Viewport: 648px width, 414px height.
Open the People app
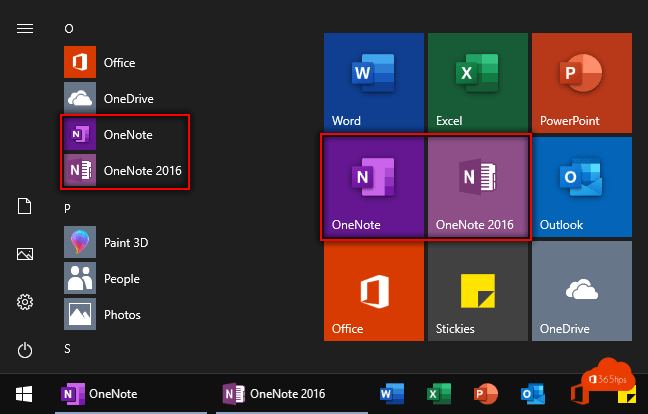pos(102,278)
